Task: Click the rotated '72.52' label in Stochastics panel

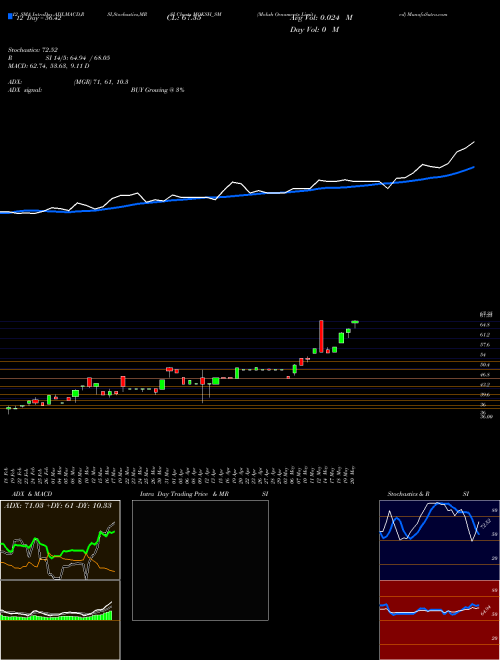Action: [485, 524]
